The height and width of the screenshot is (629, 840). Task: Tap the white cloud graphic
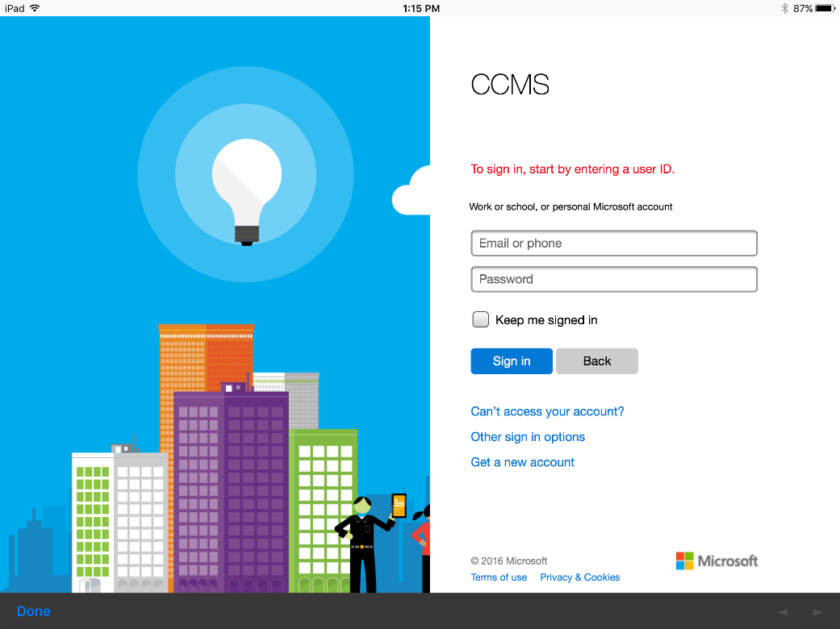412,194
